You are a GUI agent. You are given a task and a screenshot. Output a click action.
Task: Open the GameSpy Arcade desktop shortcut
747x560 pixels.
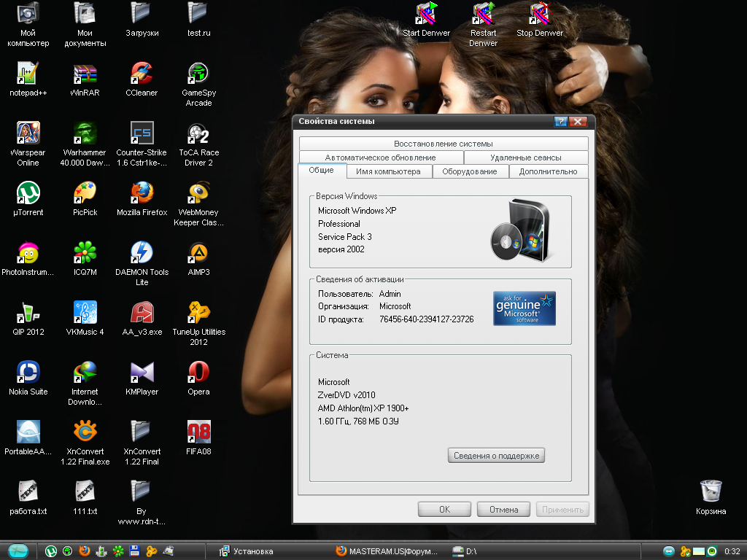tap(198, 85)
